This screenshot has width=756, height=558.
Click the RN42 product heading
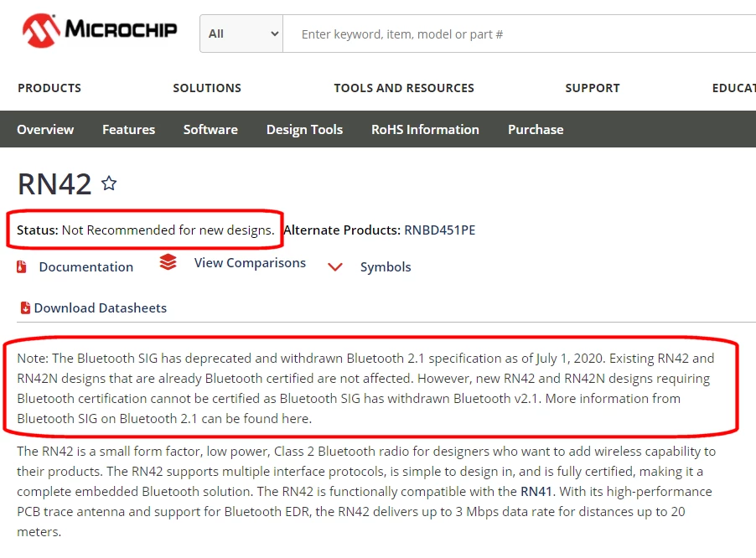tap(54, 184)
